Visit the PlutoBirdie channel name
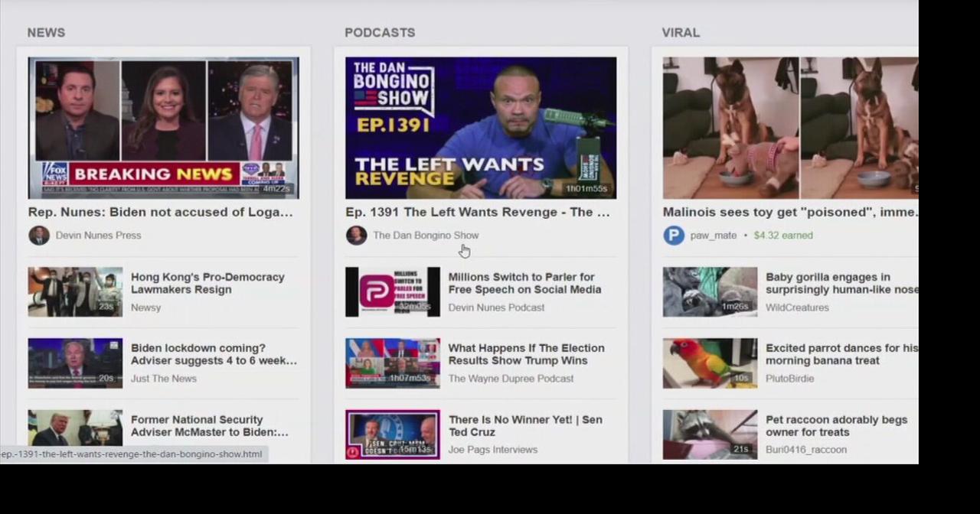 (789, 379)
